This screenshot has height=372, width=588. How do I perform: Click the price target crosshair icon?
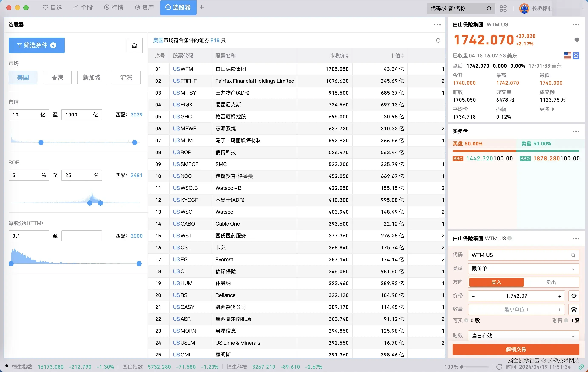point(574,296)
